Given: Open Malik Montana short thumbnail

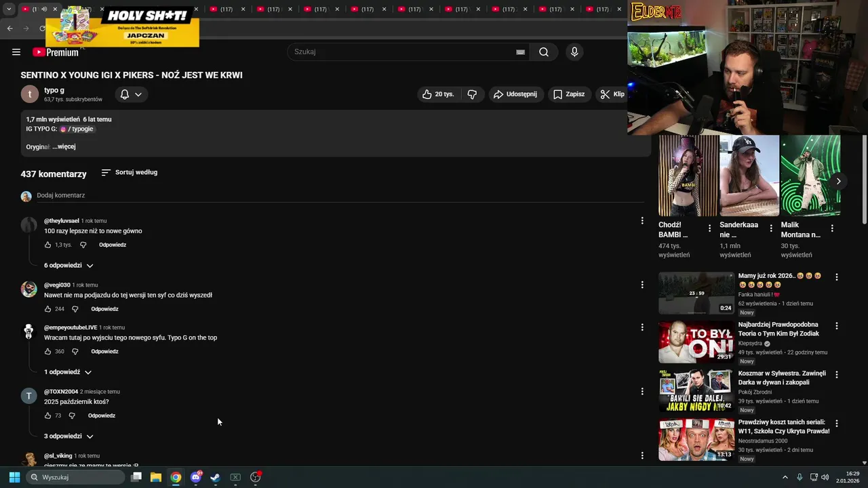Looking at the screenshot, I should click(810, 176).
